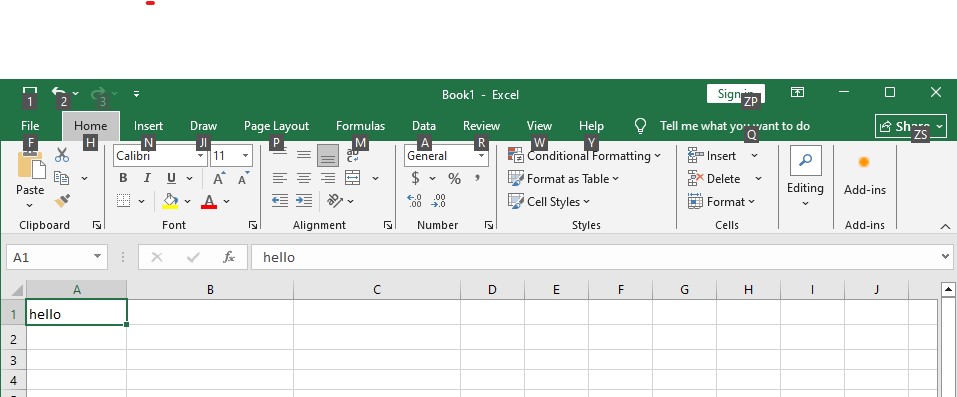
Task: Open the Font dialog launcher
Action: (x=253, y=225)
